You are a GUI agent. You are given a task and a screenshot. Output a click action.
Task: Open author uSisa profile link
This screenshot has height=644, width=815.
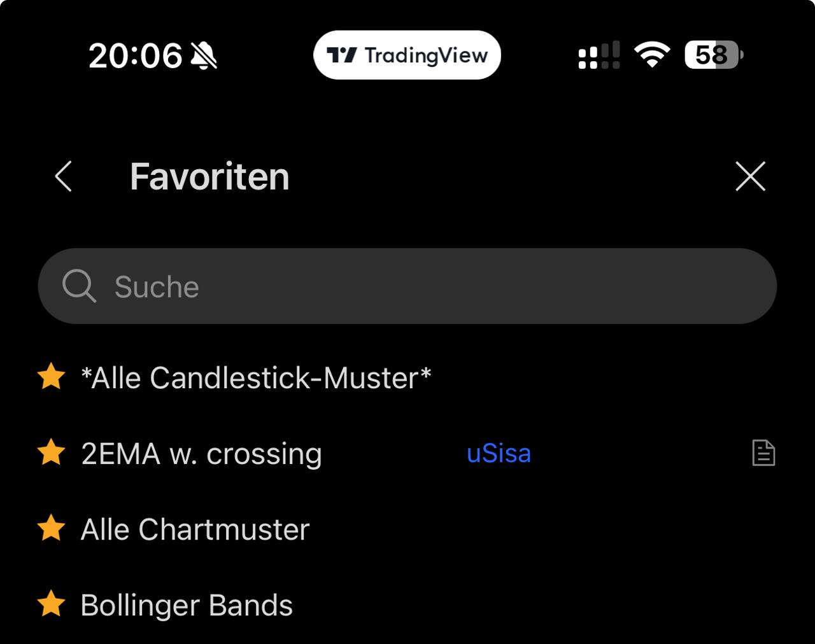tap(499, 454)
